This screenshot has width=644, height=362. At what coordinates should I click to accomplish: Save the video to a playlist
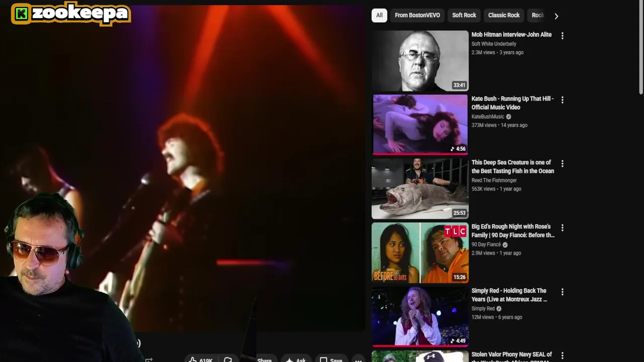(331, 360)
